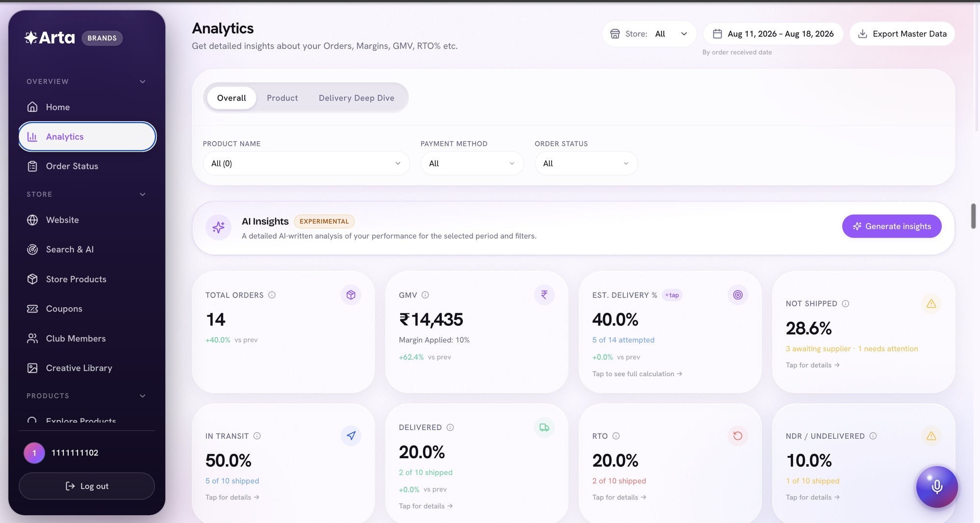
Task: Click the GMV info icon
Action: click(425, 295)
